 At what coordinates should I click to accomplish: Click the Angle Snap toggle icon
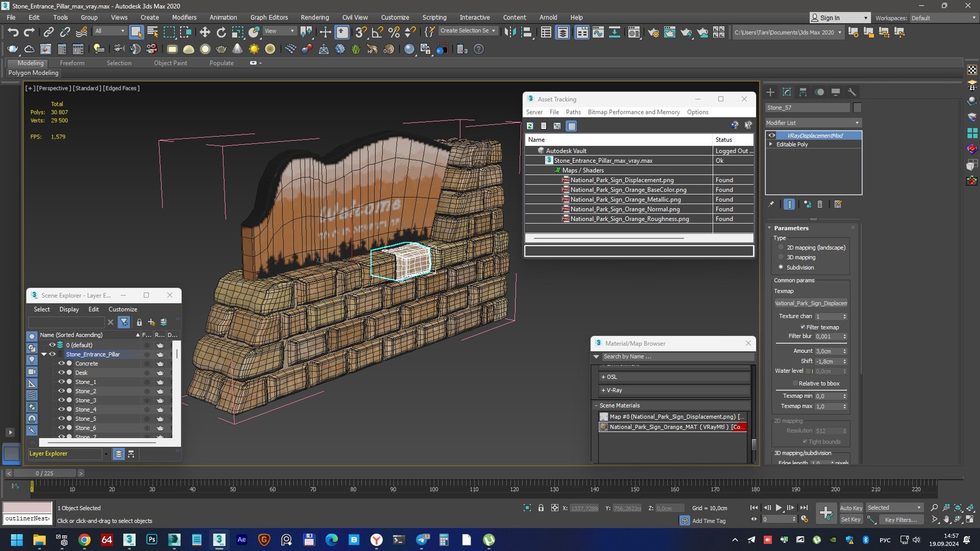377,33
